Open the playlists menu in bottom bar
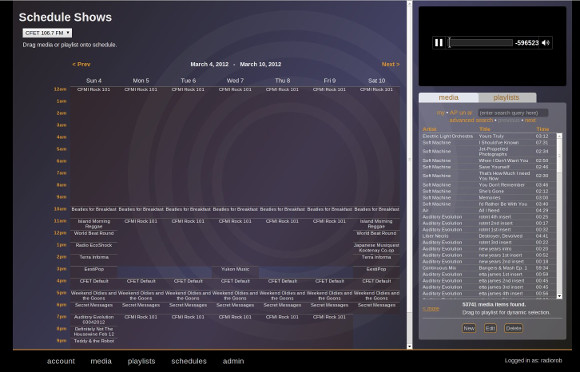 [141, 361]
